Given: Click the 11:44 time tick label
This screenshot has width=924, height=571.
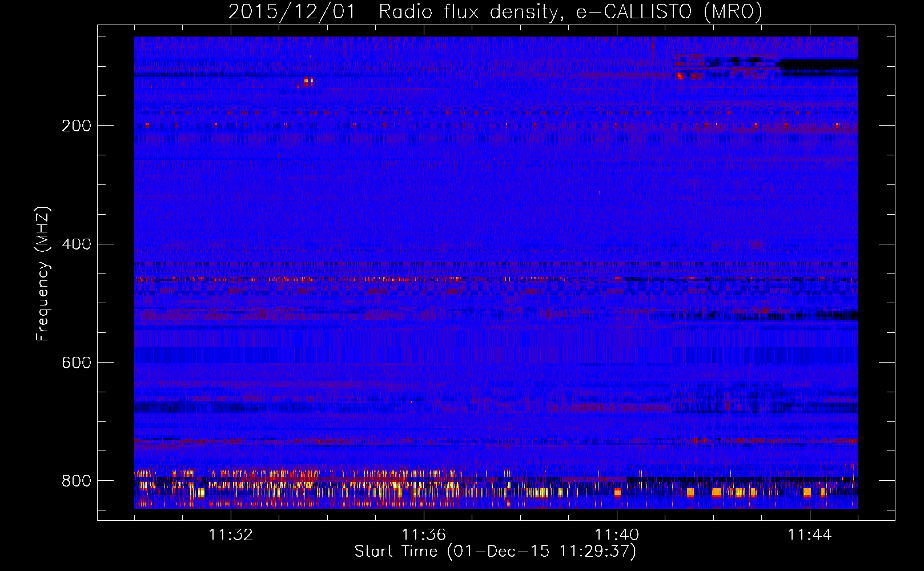Looking at the screenshot, I should [810, 535].
